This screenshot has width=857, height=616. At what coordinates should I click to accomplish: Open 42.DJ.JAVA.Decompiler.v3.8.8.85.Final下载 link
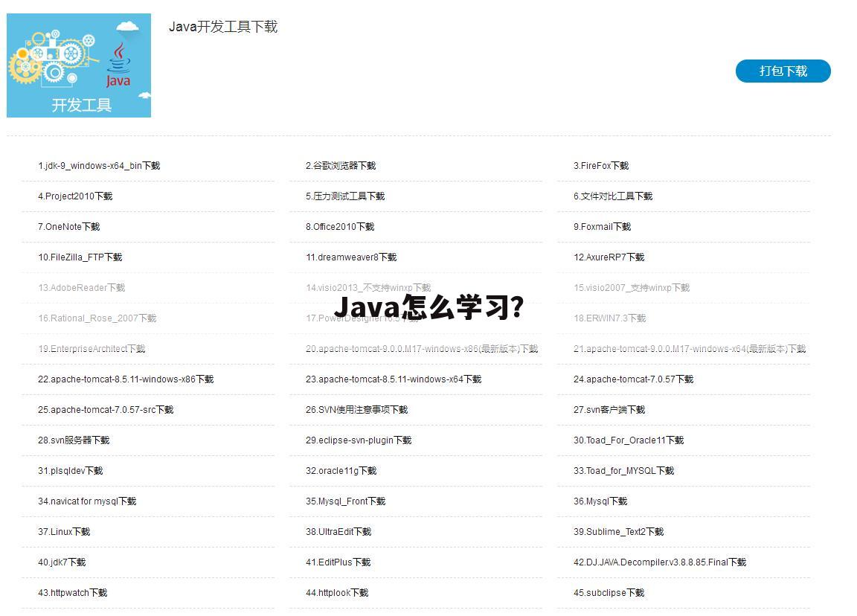click(x=660, y=562)
